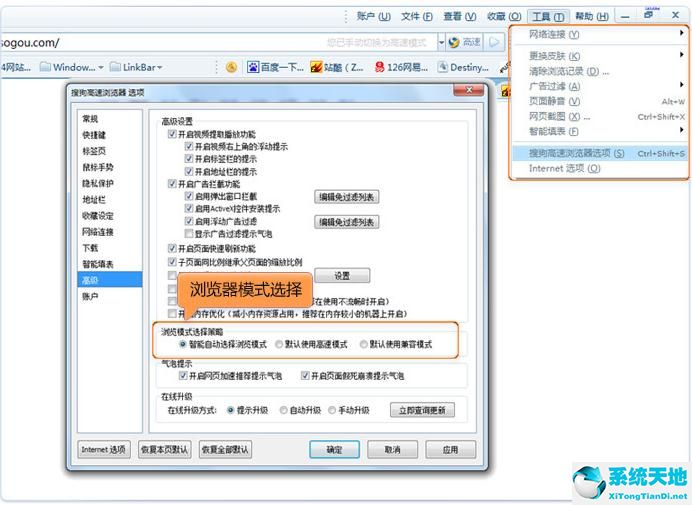
Task: Choose 网页截图 (X) menu entry
Action: coord(598,116)
